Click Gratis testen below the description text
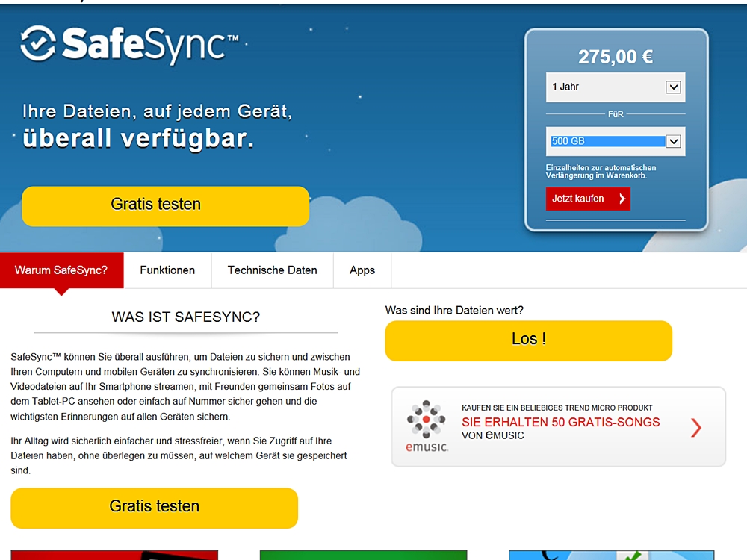The width and height of the screenshot is (747, 560). tap(155, 508)
